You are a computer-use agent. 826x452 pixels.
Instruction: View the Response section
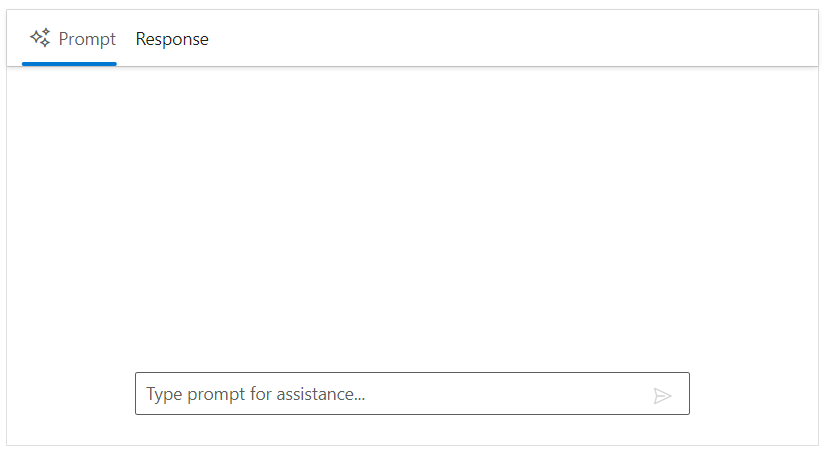pos(172,39)
